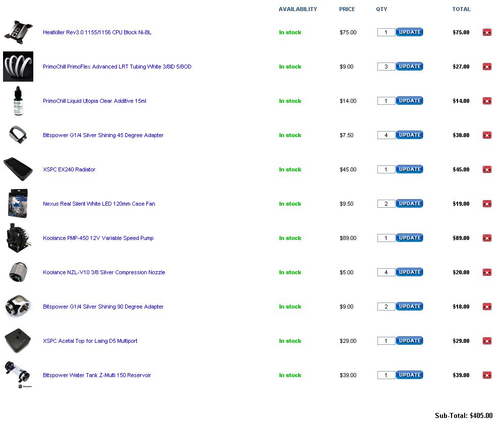This screenshot has width=504, height=422.
Task: Remove XSPC Acetal Top red X icon
Action: click(487, 341)
